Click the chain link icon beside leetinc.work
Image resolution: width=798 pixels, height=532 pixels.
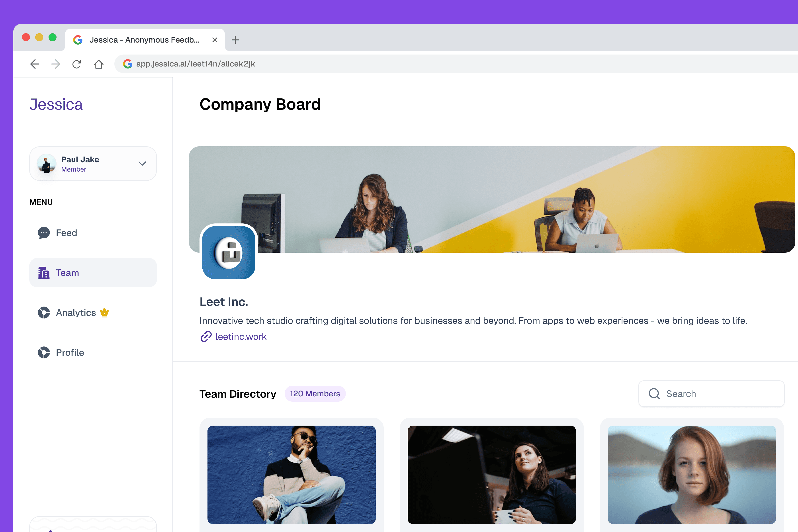tap(206, 336)
